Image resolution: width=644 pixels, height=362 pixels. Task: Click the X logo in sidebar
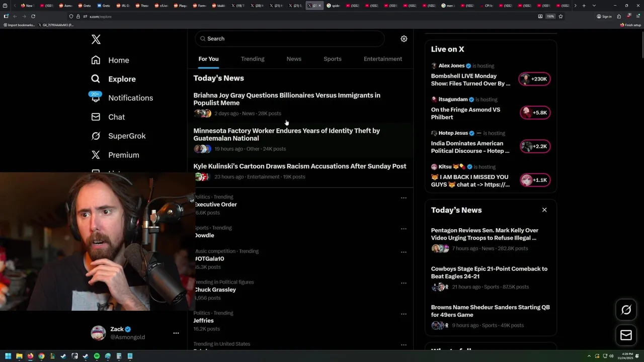coord(96,40)
